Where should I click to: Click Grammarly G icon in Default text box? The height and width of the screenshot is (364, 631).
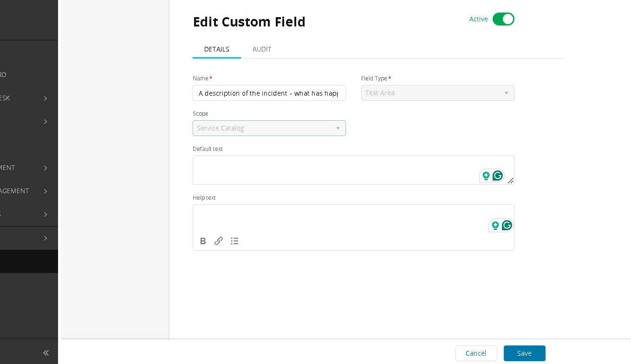click(498, 175)
